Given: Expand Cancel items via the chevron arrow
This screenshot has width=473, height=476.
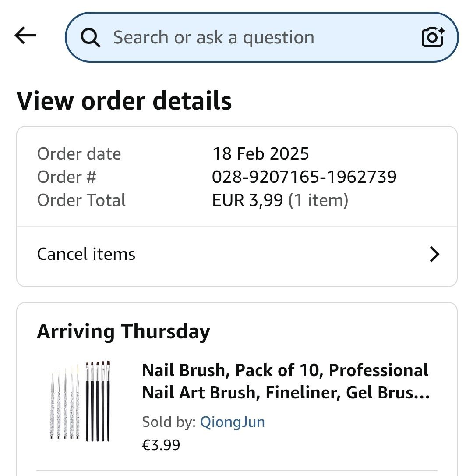Looking at the screenshot, I should pyautogui.click(x=434, y=255).
